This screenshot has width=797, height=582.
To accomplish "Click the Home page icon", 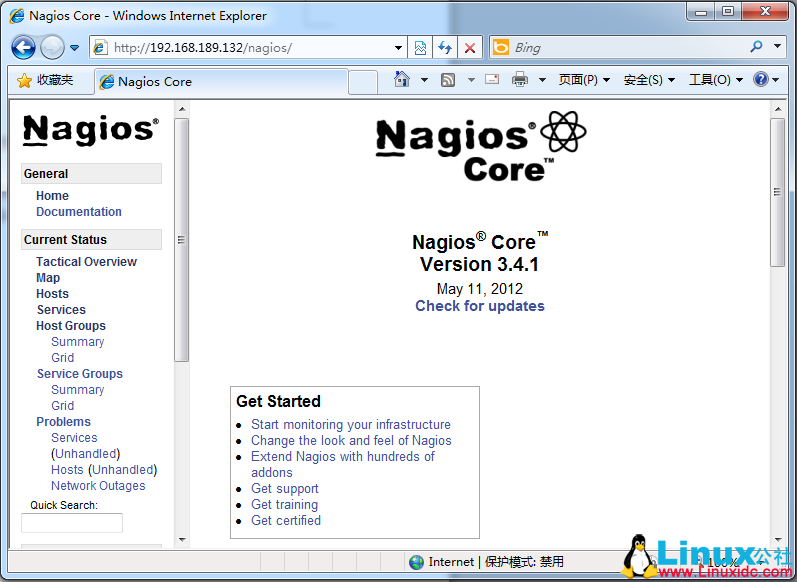I will [x=402, y=79].
